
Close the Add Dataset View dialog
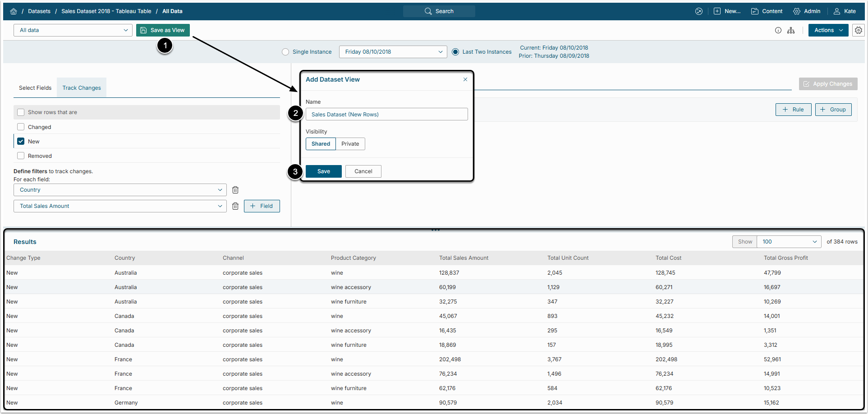[x=465, y=79]
